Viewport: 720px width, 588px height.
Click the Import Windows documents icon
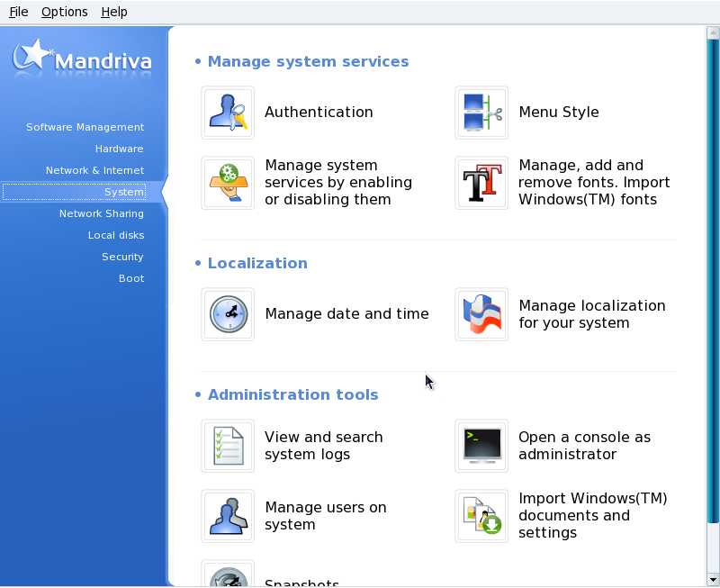pos(481,516)
